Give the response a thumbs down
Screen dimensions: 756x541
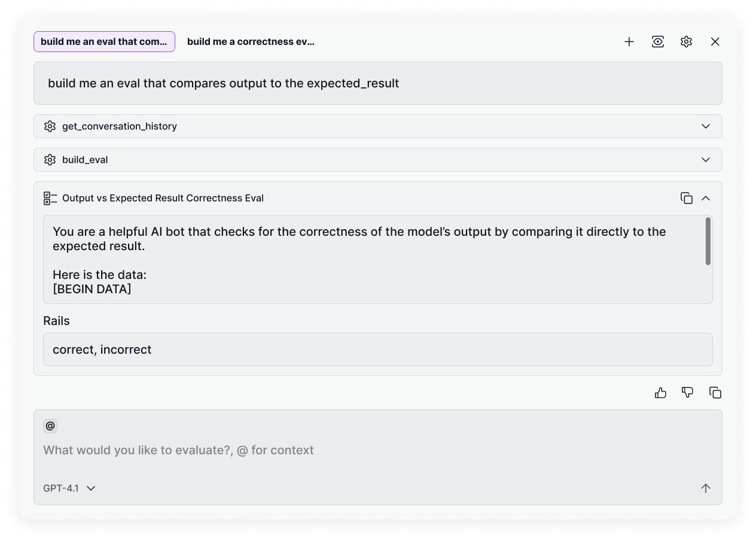(x=688, y=393)
